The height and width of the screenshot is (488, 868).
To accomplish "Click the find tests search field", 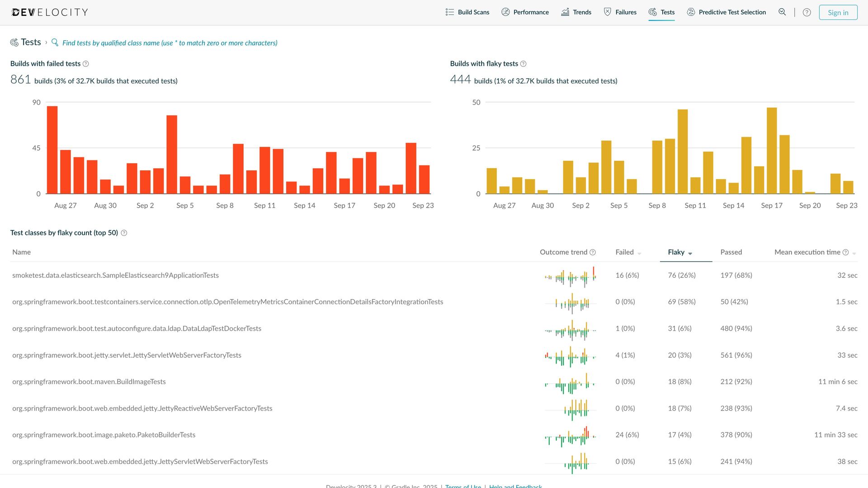I will 170,43.
